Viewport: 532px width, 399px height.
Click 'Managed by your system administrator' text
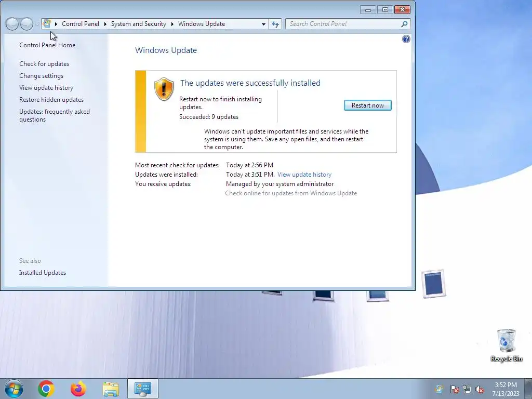(280, 184)
